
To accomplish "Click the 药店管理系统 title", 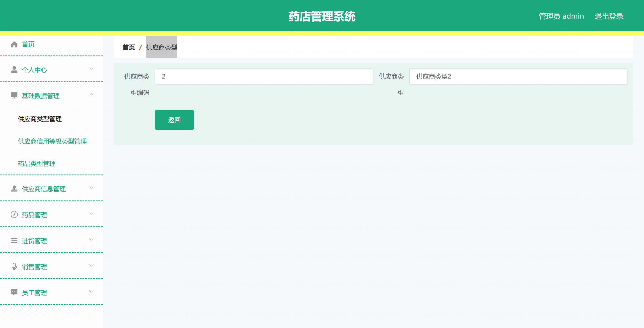I will pos(322,17).
